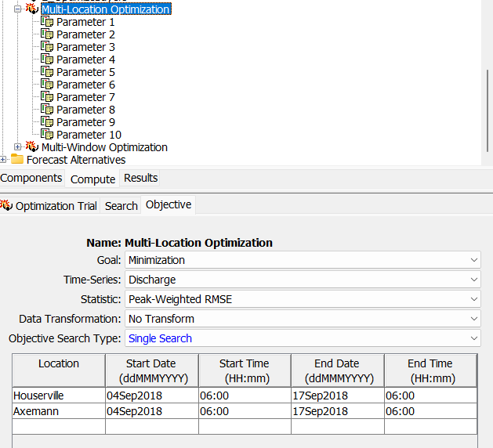
Task: Click the Multi-Location Optimization trial icon
Action: coord(32,9)
